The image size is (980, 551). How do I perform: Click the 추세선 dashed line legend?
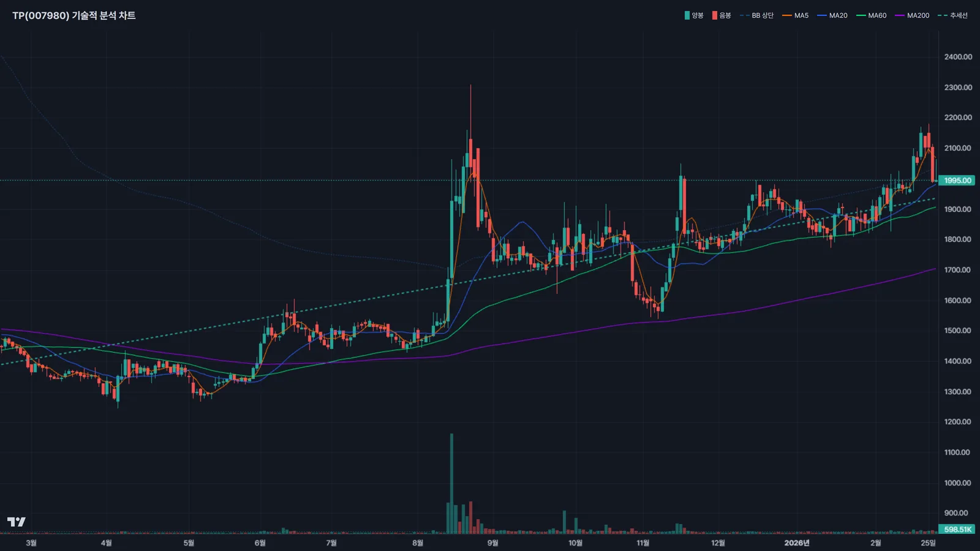coord(953,15)
